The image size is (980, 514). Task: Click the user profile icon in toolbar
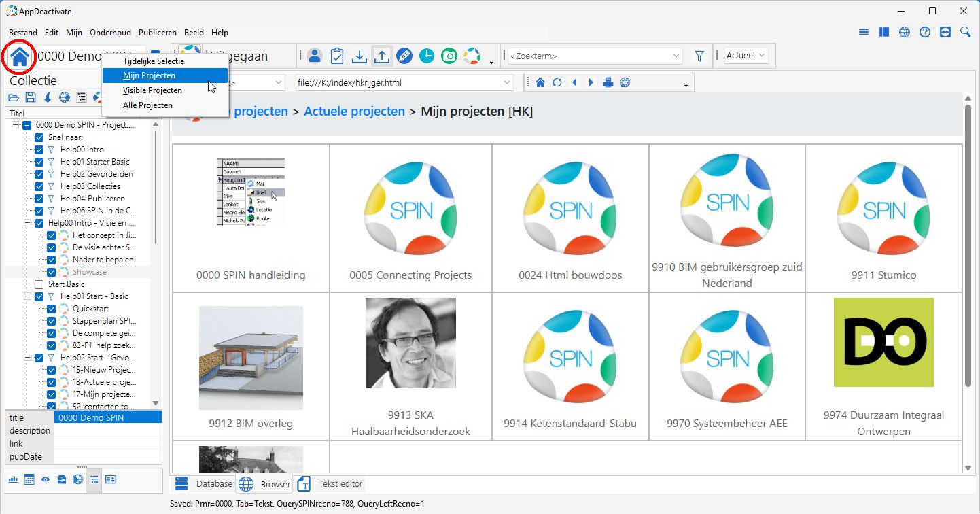pyautogui.click(x=314, y=56)
